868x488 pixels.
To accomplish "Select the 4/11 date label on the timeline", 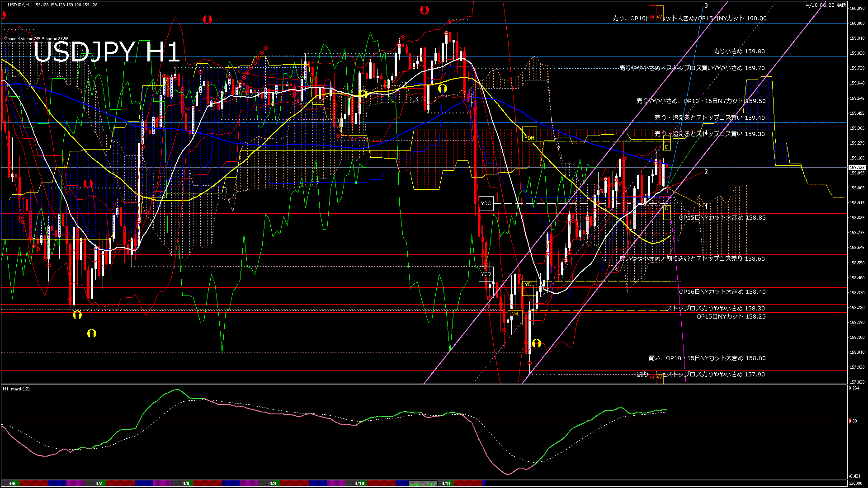I will point(446,483).
